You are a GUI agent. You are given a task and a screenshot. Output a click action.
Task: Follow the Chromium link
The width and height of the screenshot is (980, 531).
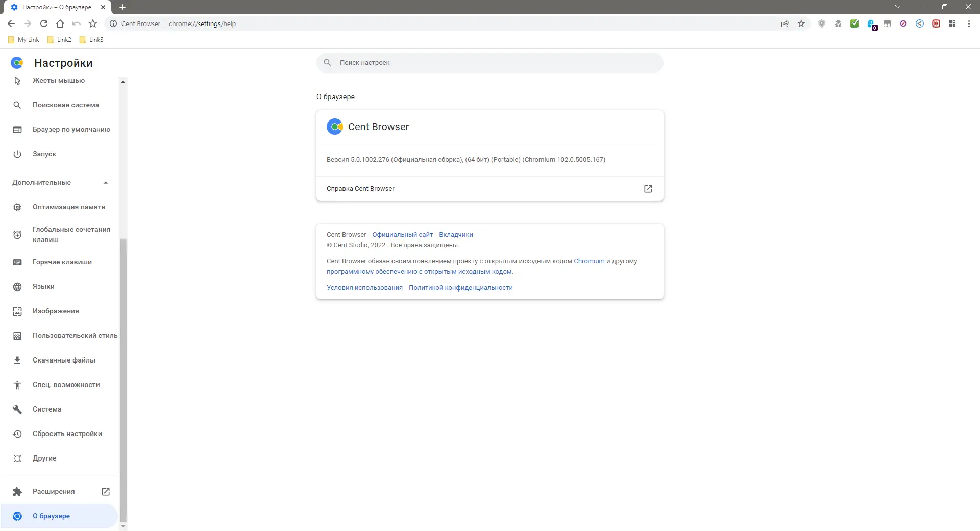tap(589, 261)
